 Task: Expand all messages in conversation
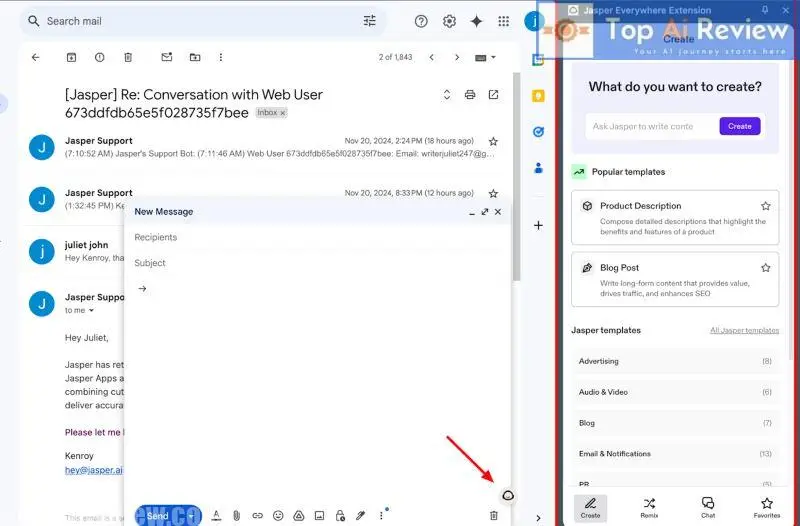[447, 94]
